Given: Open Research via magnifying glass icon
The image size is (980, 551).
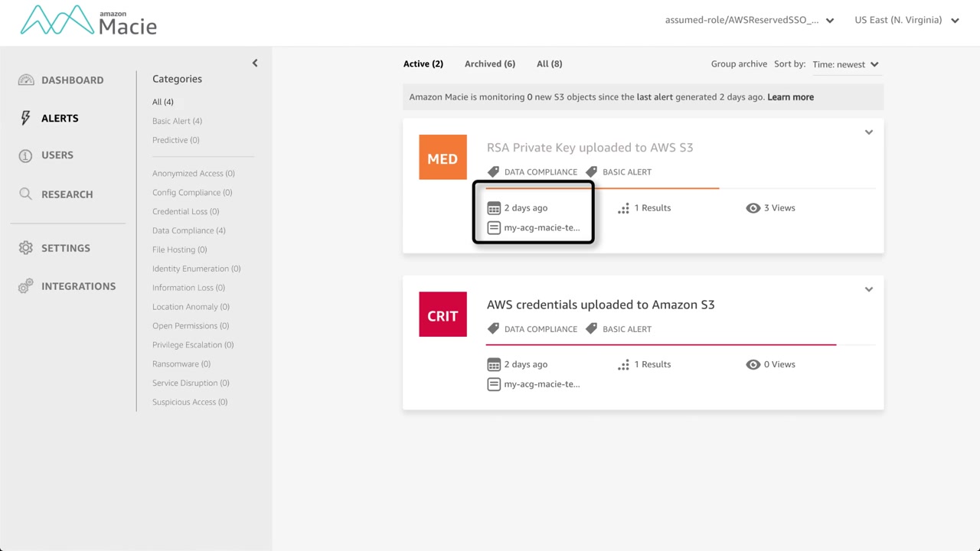Looking at the screenshot, I should click(26, 194).
